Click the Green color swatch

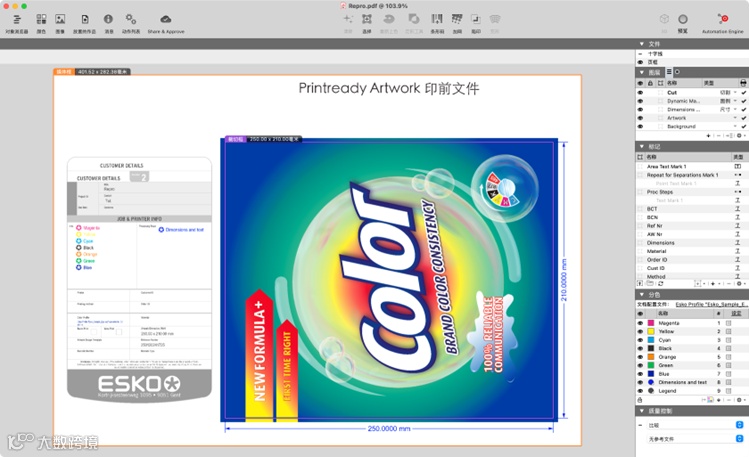[x=651, y=365]
